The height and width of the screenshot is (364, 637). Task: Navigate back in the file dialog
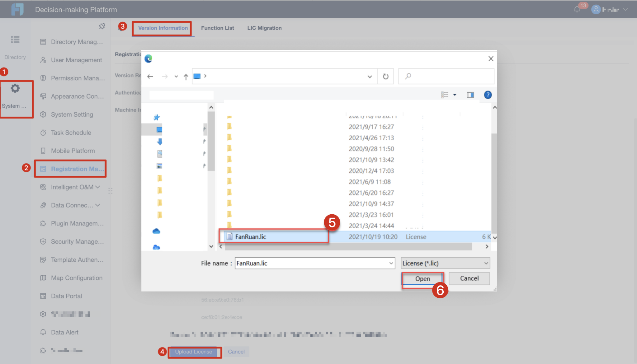tap(150, 77)
